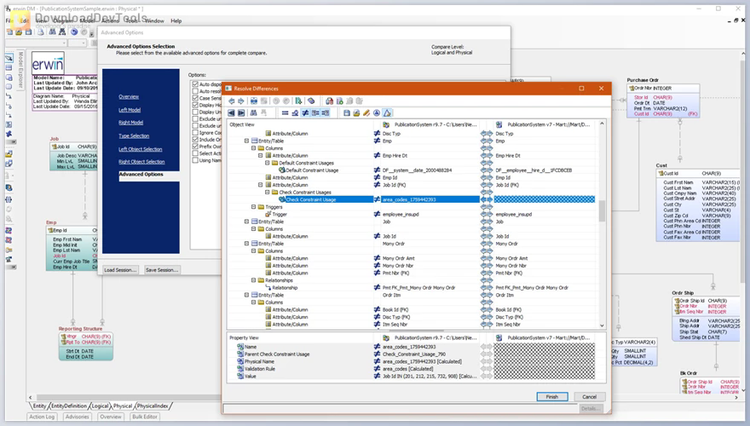Screen dimensions: 750x426
Task: Click the Finish button in Resolve Differences
Action: [x=552, y=397]
